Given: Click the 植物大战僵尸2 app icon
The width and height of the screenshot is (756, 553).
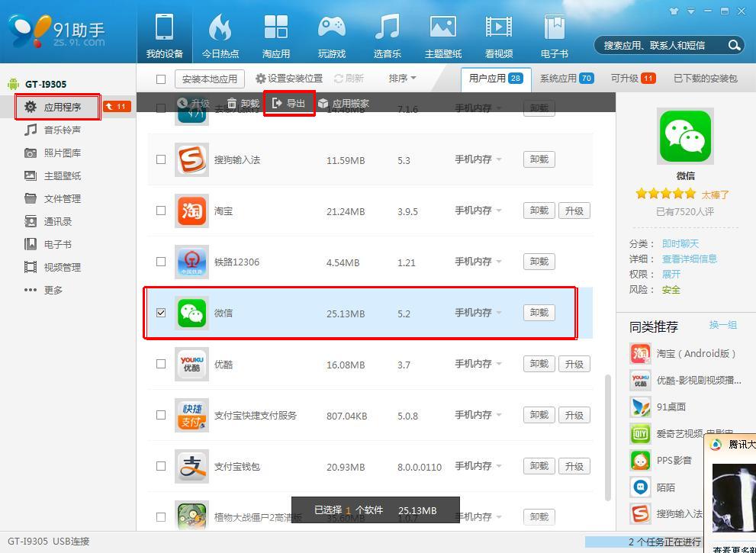Looking at the screenshot, I should 191,516.
